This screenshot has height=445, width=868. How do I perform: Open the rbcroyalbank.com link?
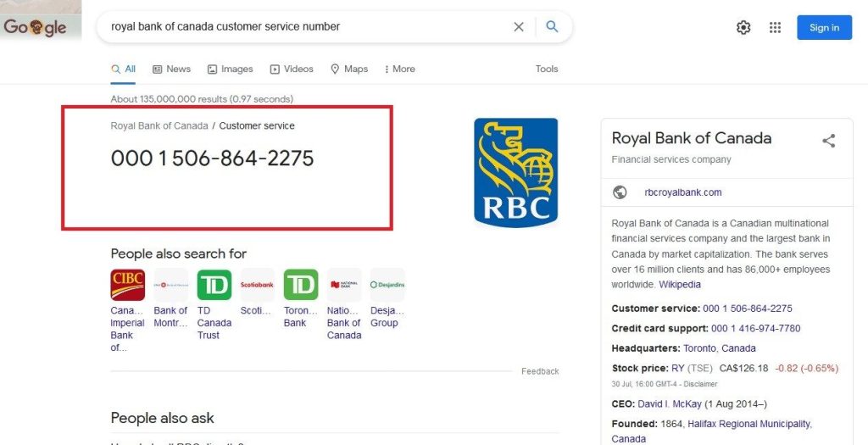click(x=683, y=192)
